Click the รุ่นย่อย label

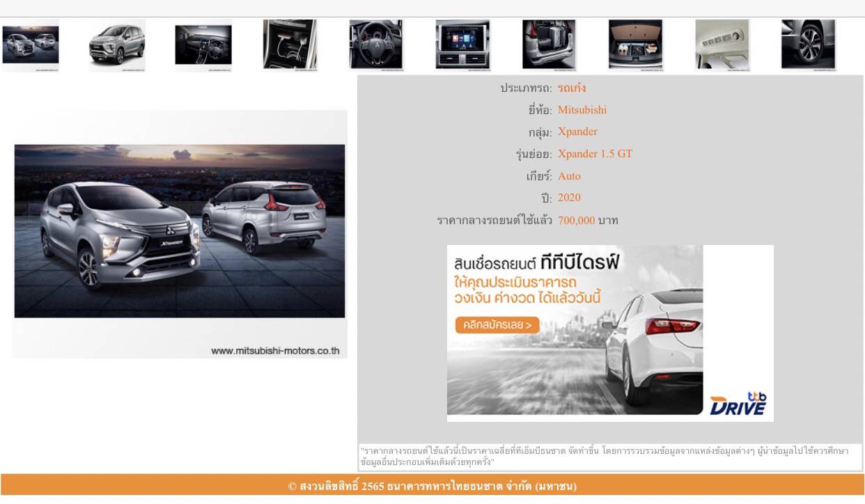pos(534,154)
